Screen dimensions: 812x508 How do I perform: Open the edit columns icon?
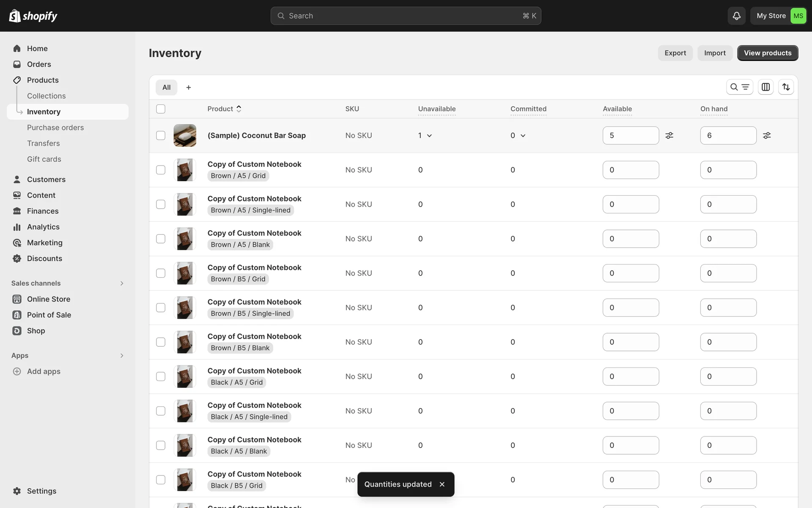(765, 87)
